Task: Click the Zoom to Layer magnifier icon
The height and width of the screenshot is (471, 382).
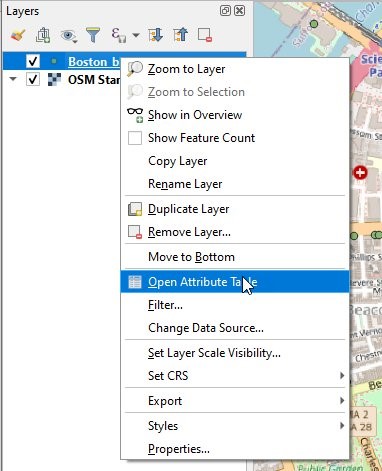Action: pos(135,69)
